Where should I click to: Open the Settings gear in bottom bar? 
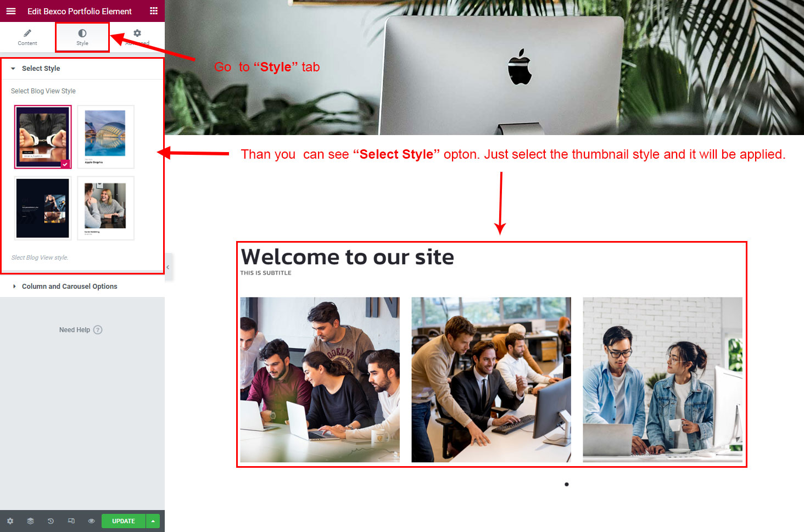(10, 521)
